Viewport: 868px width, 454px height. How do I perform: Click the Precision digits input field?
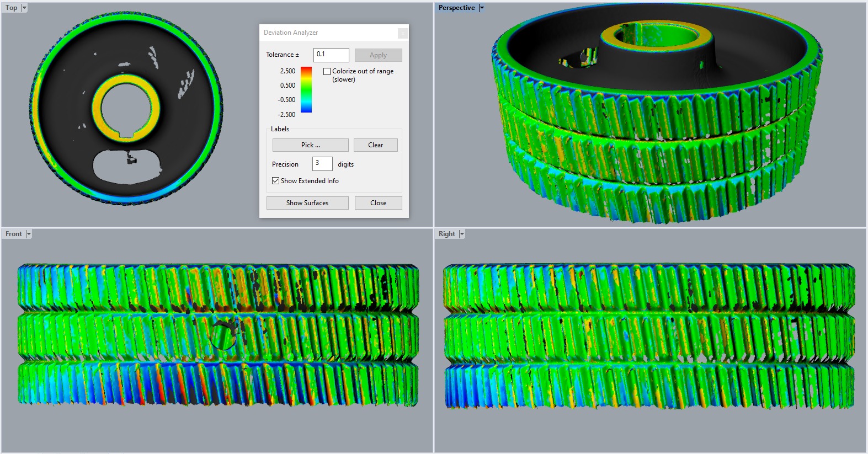(322, 164)
